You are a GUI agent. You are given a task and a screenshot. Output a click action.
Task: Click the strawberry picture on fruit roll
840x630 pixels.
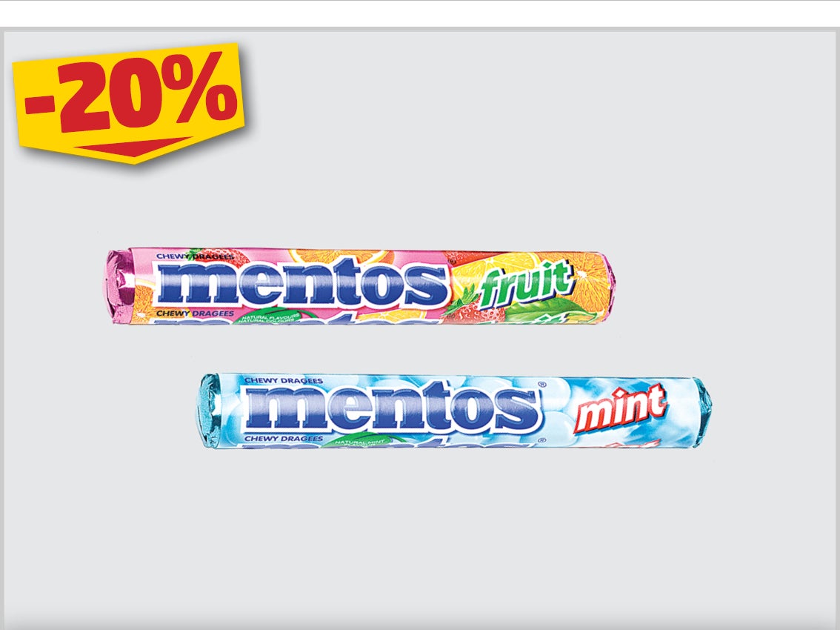tap(474, 308)
